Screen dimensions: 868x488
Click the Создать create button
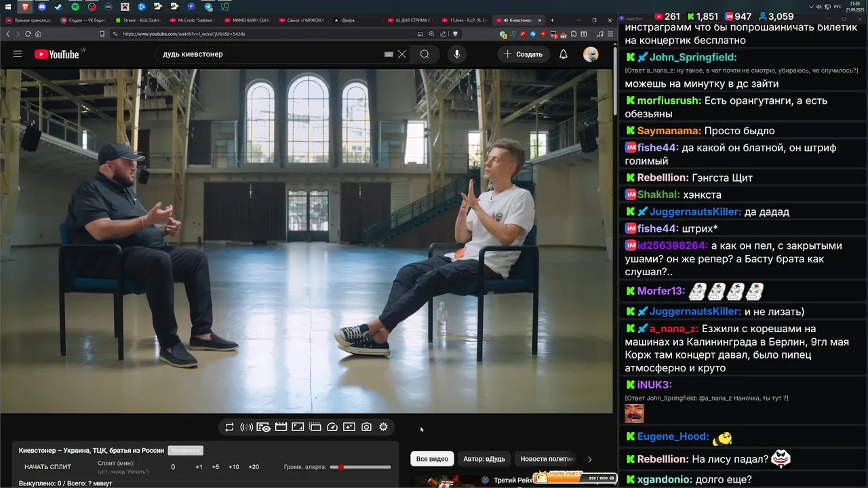pyautogui.click(x=523, y=54)
